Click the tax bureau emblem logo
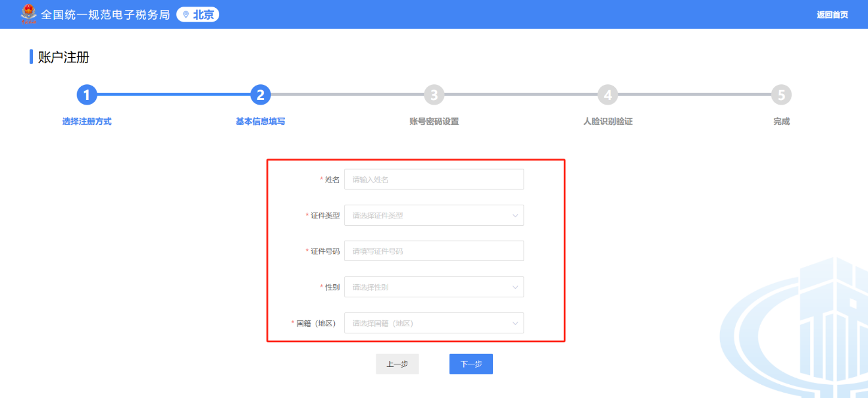The image size is (868, 398). tap(29, 14)
